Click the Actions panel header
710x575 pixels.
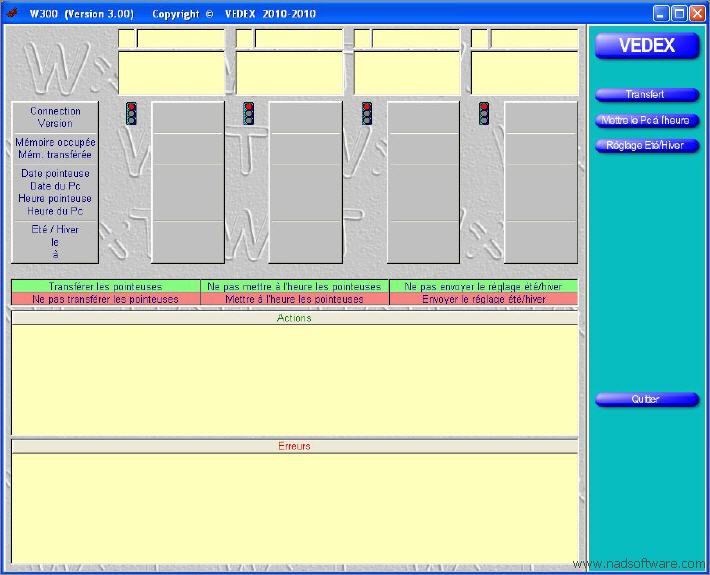[295, 318]
